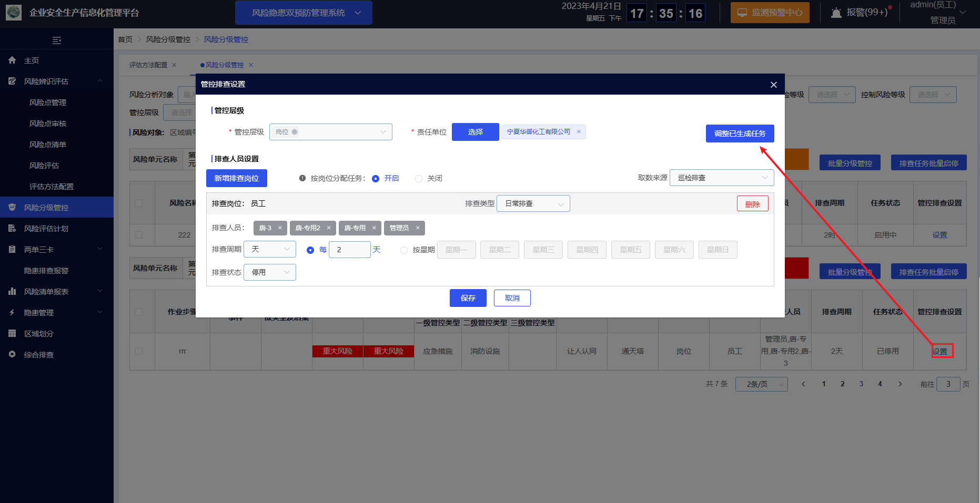This screenshot has height=503, width=980.
Task: Select the 关闭 radio option
Action: click(x=419, y=179)
